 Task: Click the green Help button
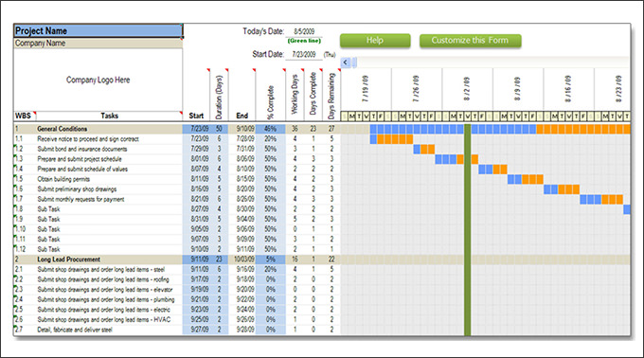(x=375, y=40)
